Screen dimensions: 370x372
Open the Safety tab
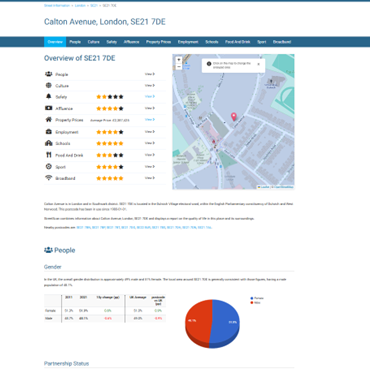pyautogui.click(x=112, y=42)
